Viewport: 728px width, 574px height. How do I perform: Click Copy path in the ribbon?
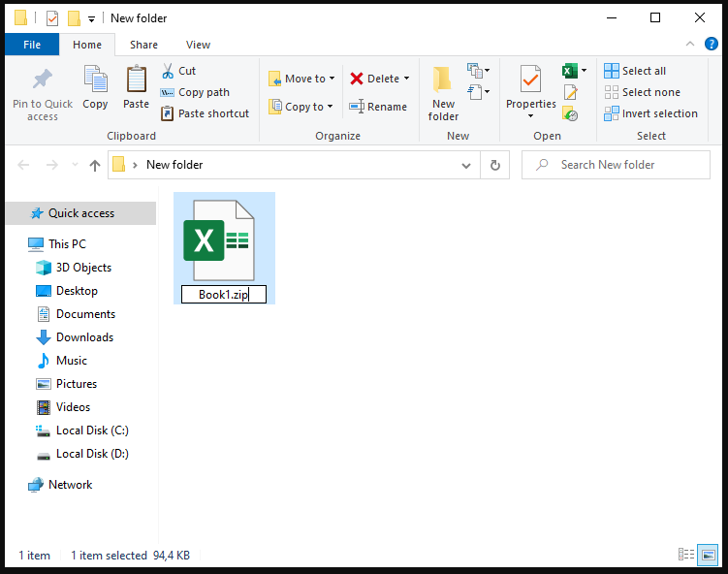point(195,92)
